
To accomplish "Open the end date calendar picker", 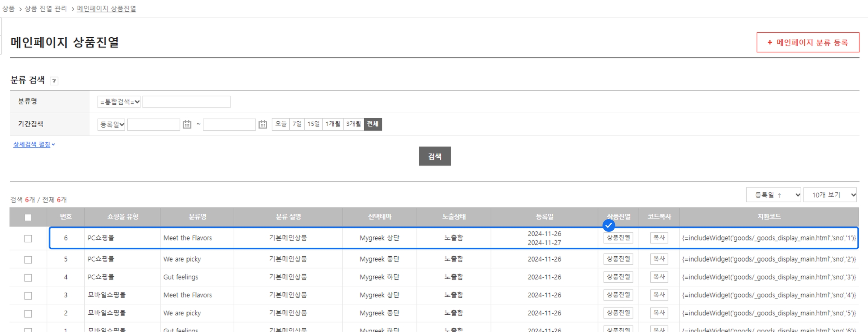I will [x=263, y=124].
